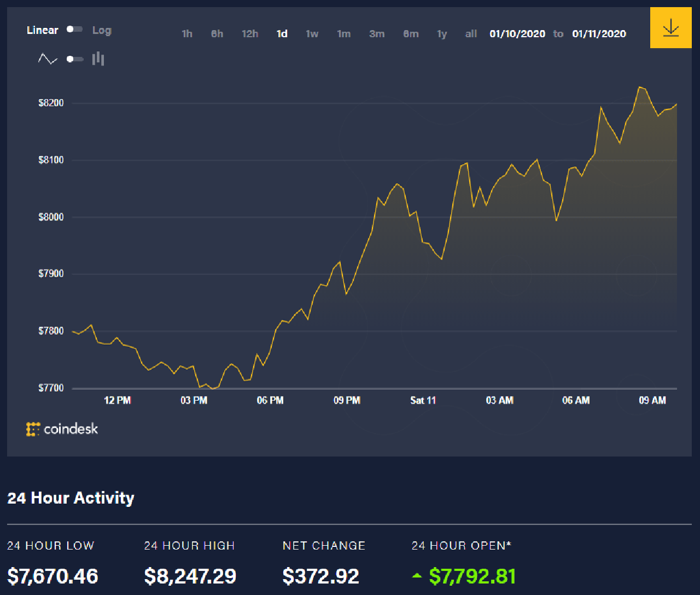Select the line chart icon
700x595 pixels.
[x=48, y=59]
